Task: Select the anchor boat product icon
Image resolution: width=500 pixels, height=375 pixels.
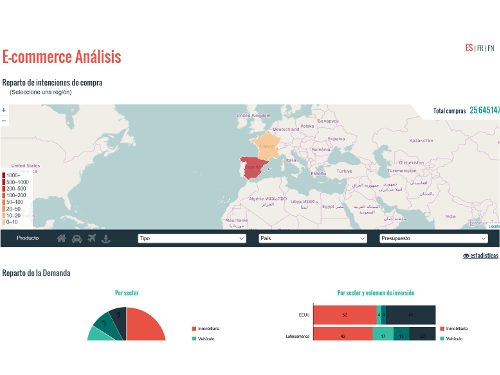Action: pos(106,238)
